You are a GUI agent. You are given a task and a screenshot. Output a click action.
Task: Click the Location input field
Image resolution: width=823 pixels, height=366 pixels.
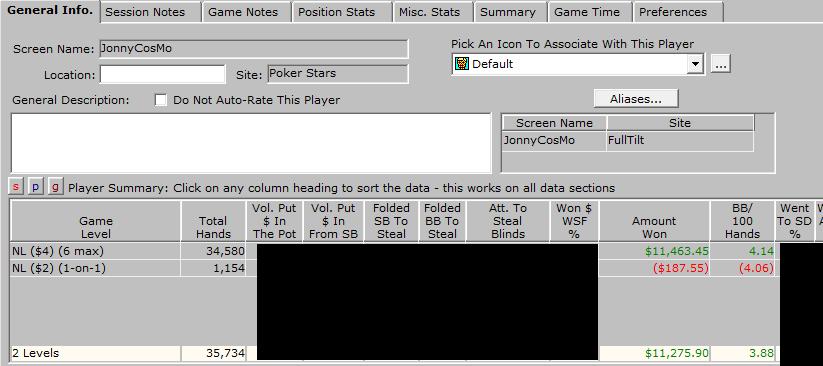click(163, 74)
